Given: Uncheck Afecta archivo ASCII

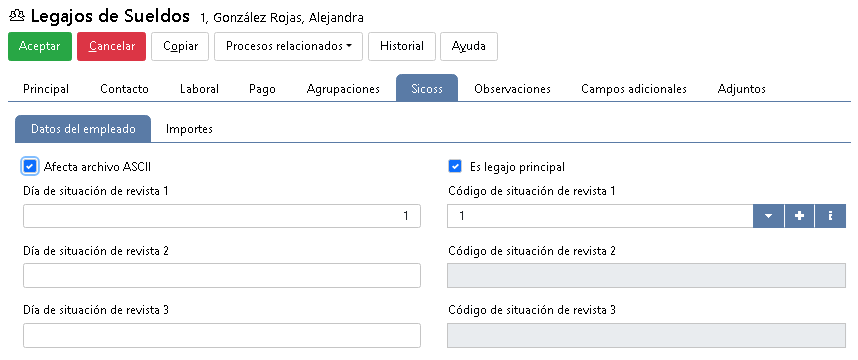Looking at the screenshot, I should pos(30,166).
